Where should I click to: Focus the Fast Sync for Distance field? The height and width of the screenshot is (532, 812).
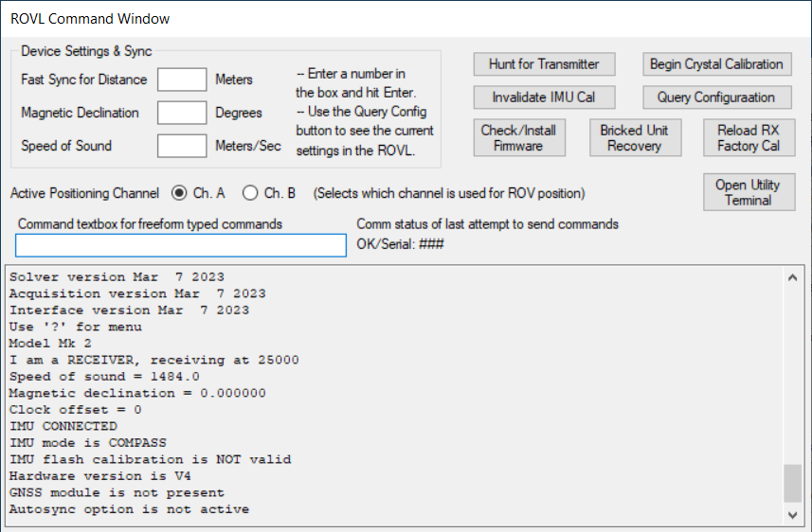(x=182, y=80)
